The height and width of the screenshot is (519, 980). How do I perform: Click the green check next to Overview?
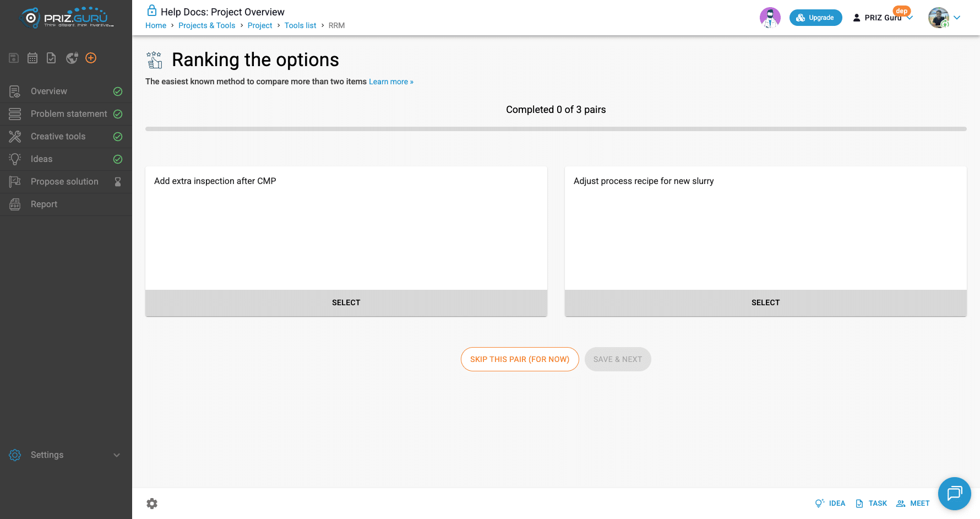pyautogui.click(x=118, y=91)
